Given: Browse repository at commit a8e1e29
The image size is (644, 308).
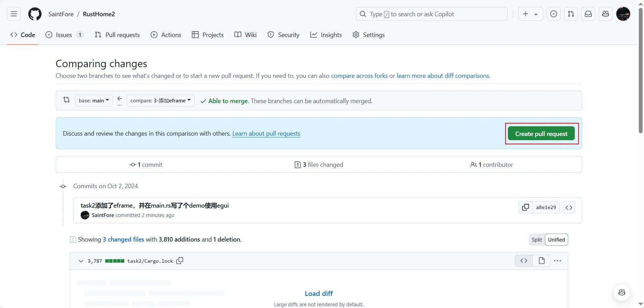Looking at the screenshot, I should (569, 207).
